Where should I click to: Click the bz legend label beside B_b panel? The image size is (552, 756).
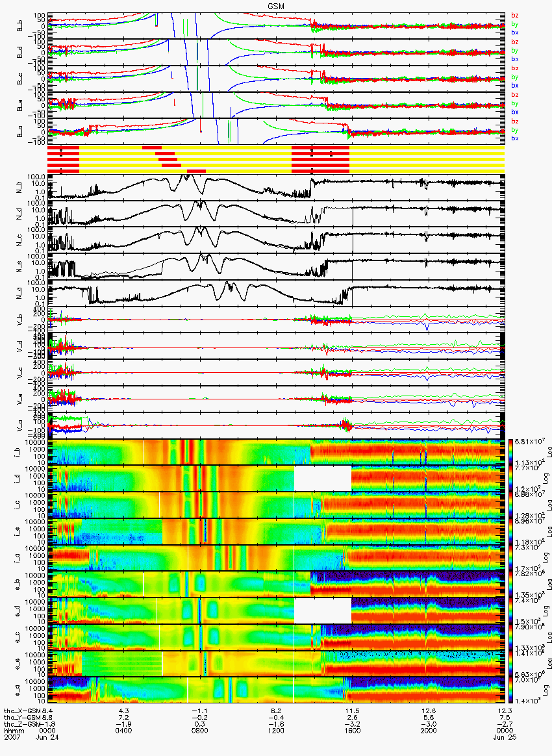515,16
